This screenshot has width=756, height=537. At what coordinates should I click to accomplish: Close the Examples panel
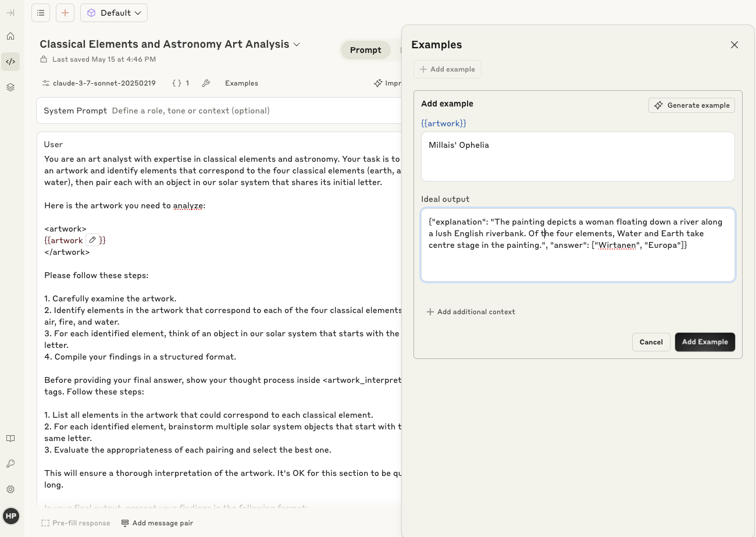point(734,45)
